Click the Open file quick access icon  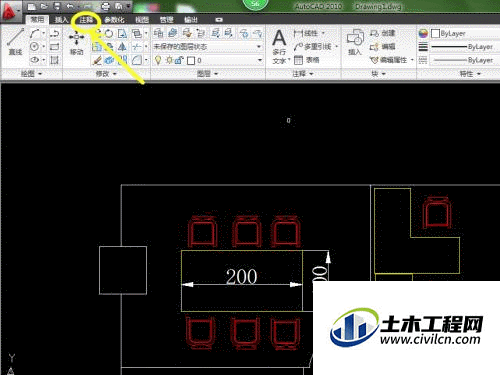click(x=44, y=6)
